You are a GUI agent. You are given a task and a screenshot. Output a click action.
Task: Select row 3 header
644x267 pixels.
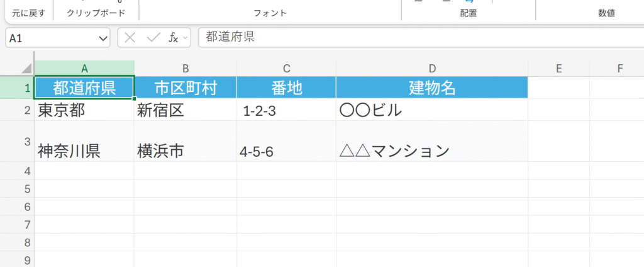[17, 141]
